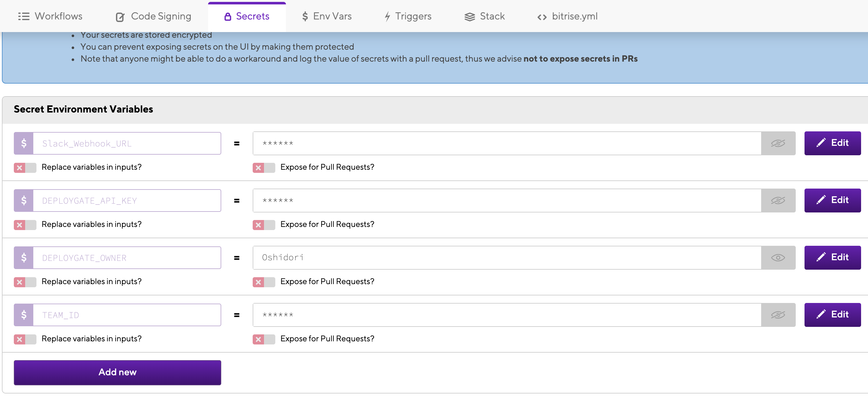Toggle Replace variables in inputs for DEPLOYGATE_API_KEY
This screenshot has width=868, height=396.
point(25,225)
